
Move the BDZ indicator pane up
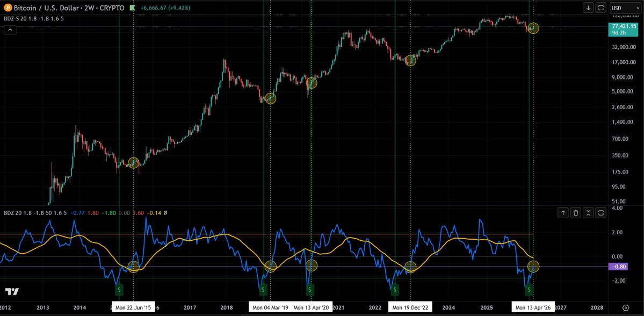[x=563, y=212]
